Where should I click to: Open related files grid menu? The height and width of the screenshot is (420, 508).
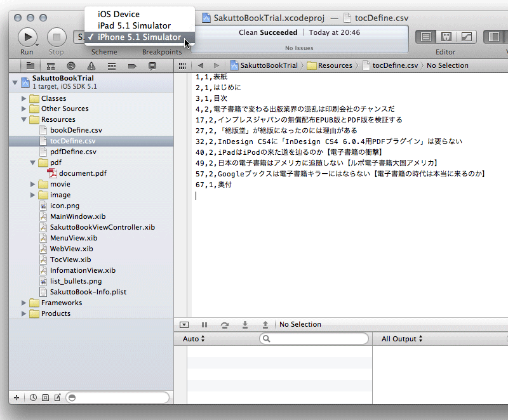[182, 66]
